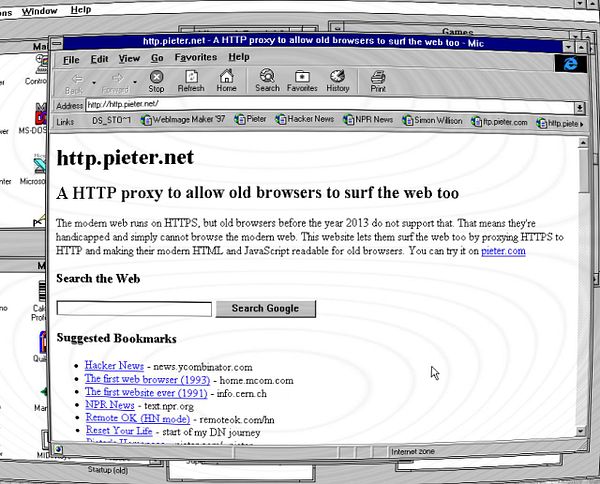
Task: Open the Hacker News links bar shortcut
Action: pyautogui.click(x=305, y=119)
